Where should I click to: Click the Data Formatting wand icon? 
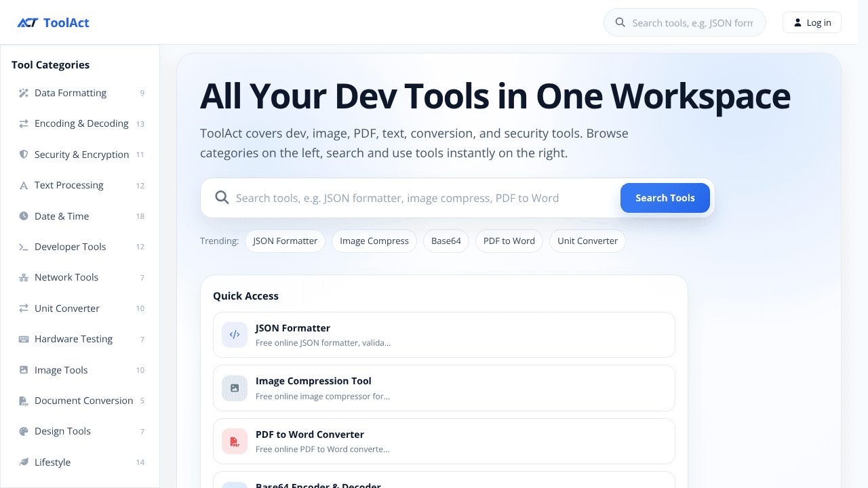(24, 93)
